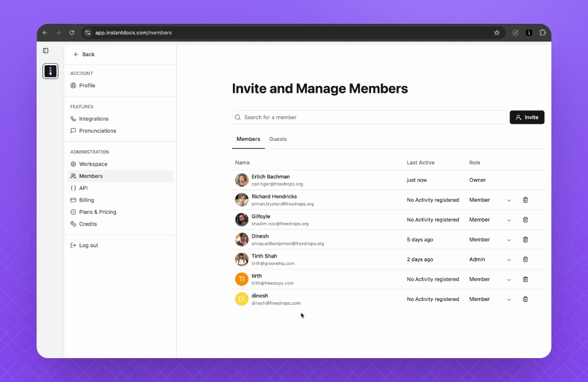Click the Owner role text
Screen dimensions: 588x382
click(x=478, y=180)
